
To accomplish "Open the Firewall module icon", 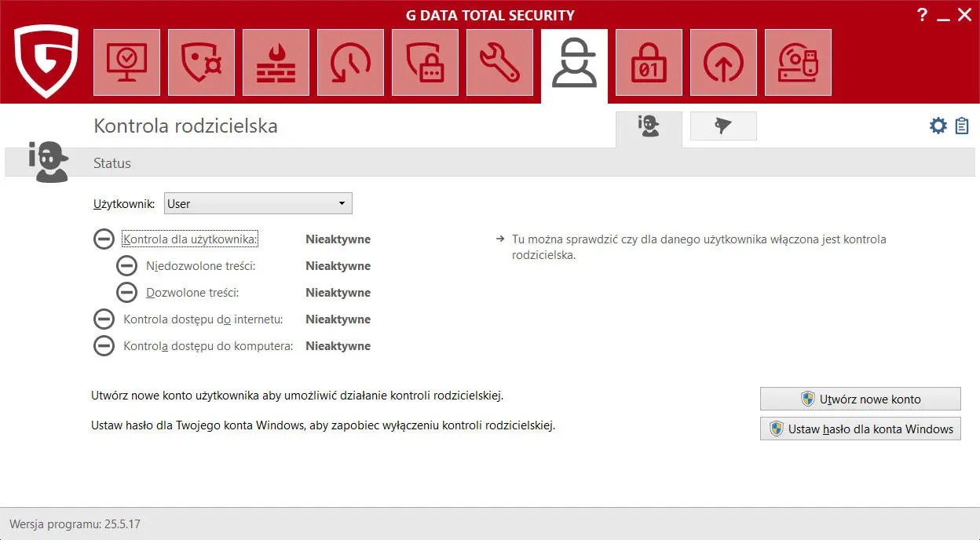I will (x=276, y=63).
